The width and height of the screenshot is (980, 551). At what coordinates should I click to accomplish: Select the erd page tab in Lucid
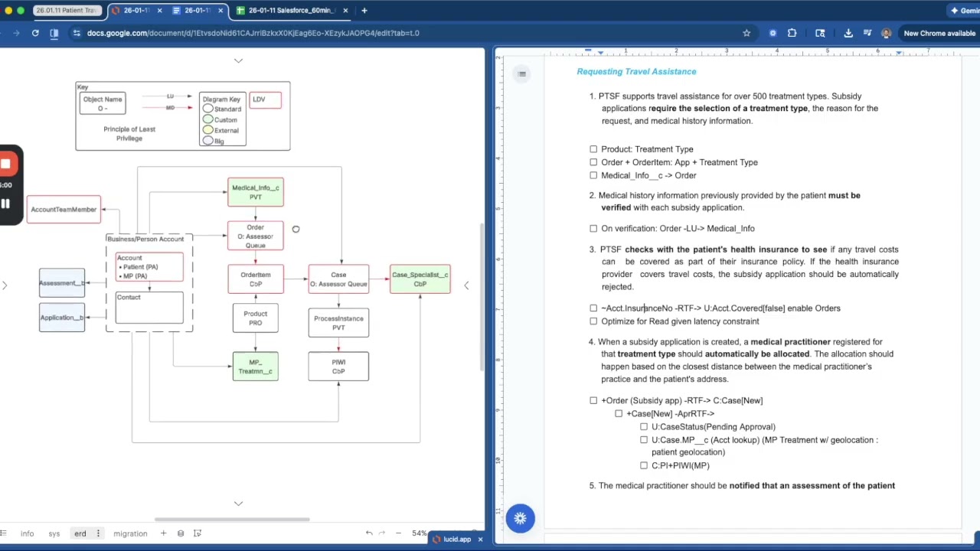tap(80, 533)
